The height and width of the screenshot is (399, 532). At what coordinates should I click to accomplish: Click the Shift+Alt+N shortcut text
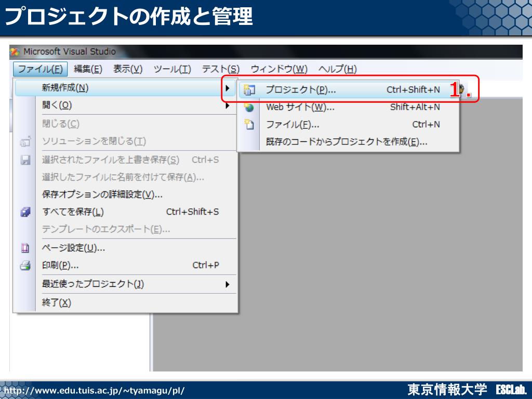click(415, 107)
